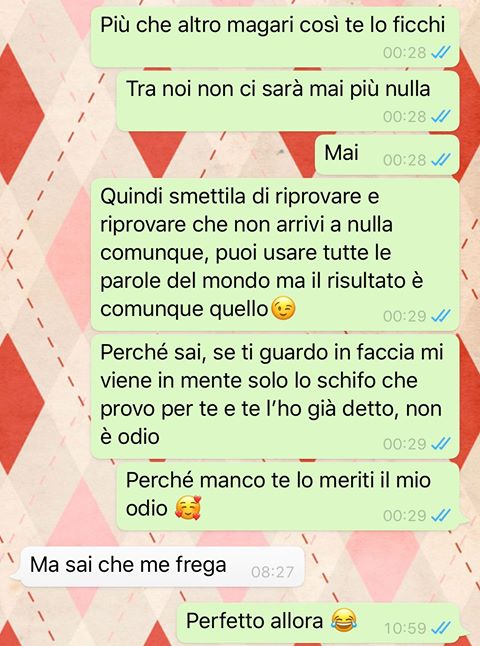480x646 pixels.
Task: Tap the smiling hearts emoji after 'odio'
Action: pyautogui.click(x=188, y=508)
